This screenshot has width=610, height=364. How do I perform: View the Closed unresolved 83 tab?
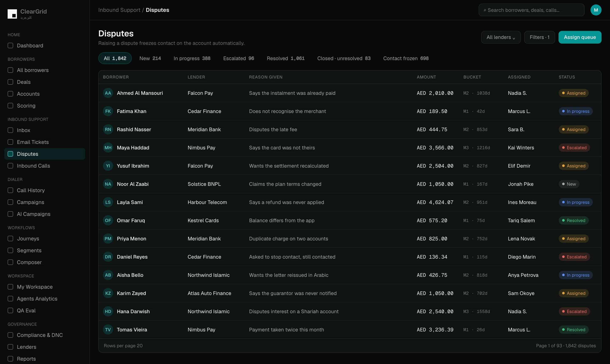pos(344,58)
